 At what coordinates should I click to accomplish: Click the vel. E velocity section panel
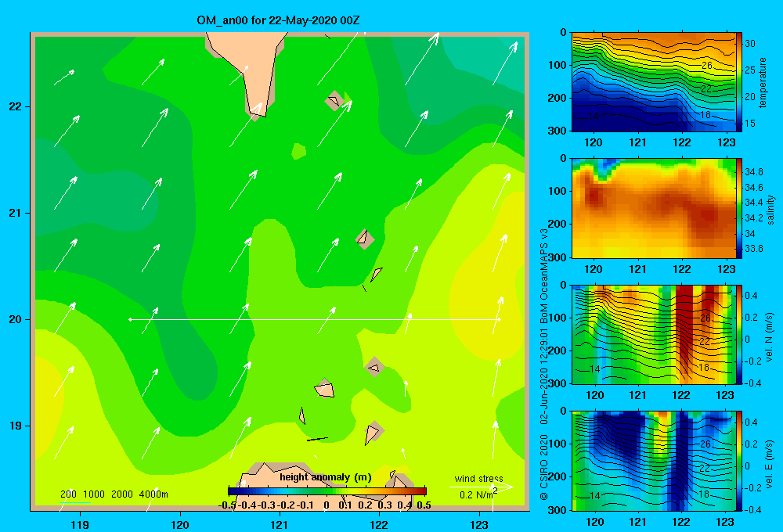click(x=654, y=461)
